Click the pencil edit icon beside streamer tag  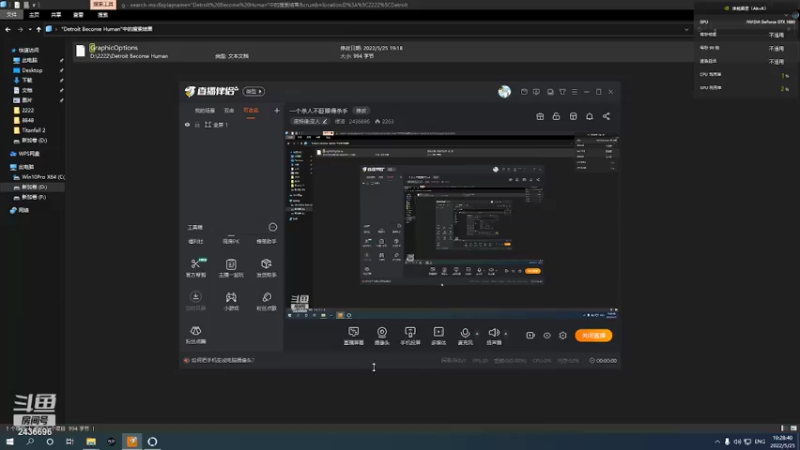[325, 121]
